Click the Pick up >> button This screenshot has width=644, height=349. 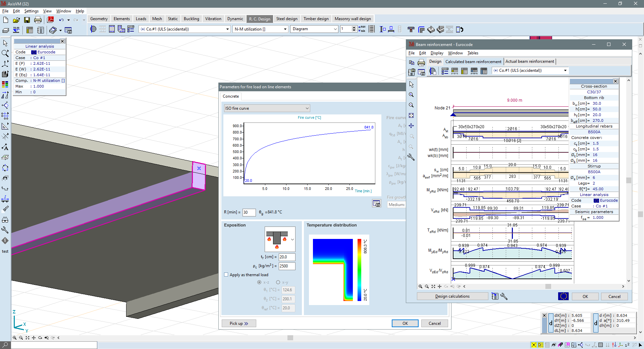tap(239, 323)
